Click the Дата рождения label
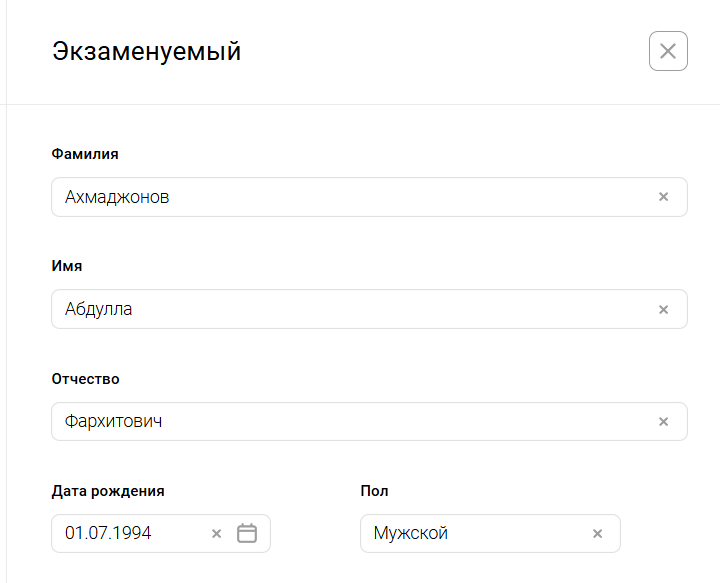 coord(108,491)
